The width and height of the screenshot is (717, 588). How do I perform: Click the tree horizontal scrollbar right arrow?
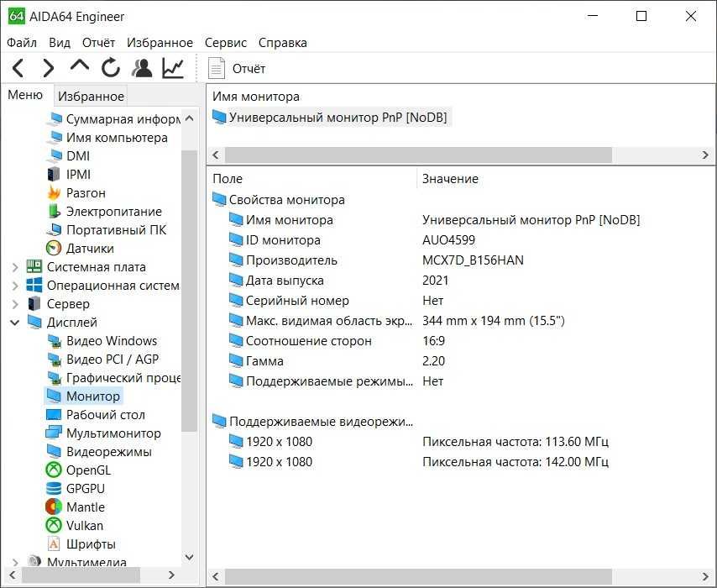[171, 575]
